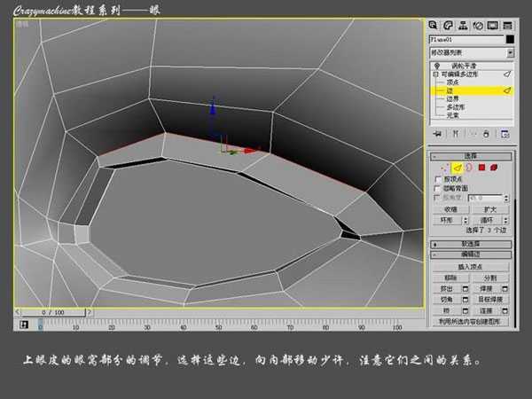
Task: Select the 元素 sub-object level
Action: [x=452, y=115]
